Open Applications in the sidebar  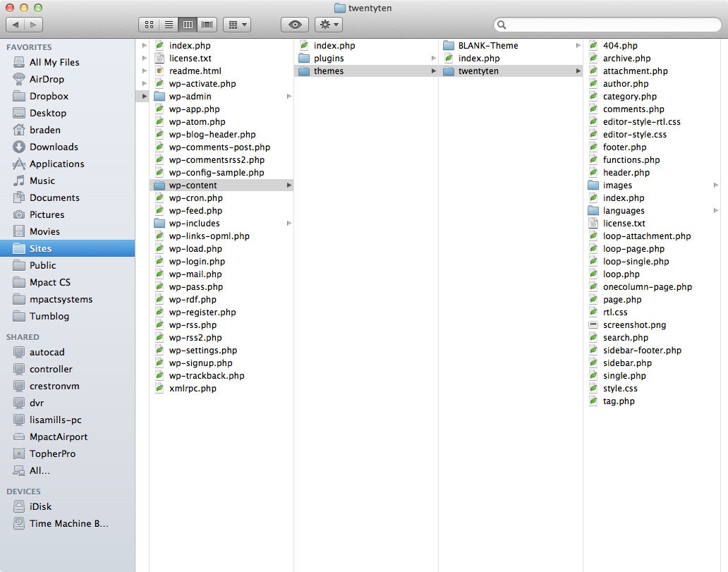[x=67, y=164]
